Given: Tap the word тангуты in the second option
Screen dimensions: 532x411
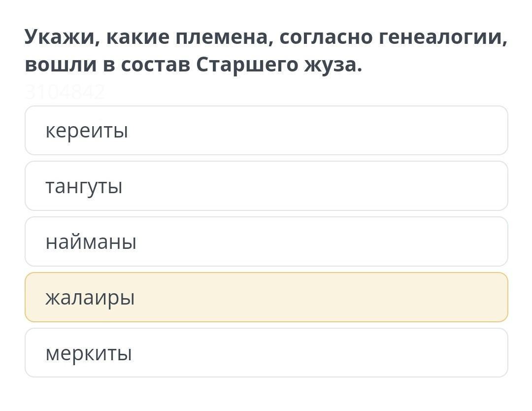Looking at the screenshot, I should click(84, 187).
